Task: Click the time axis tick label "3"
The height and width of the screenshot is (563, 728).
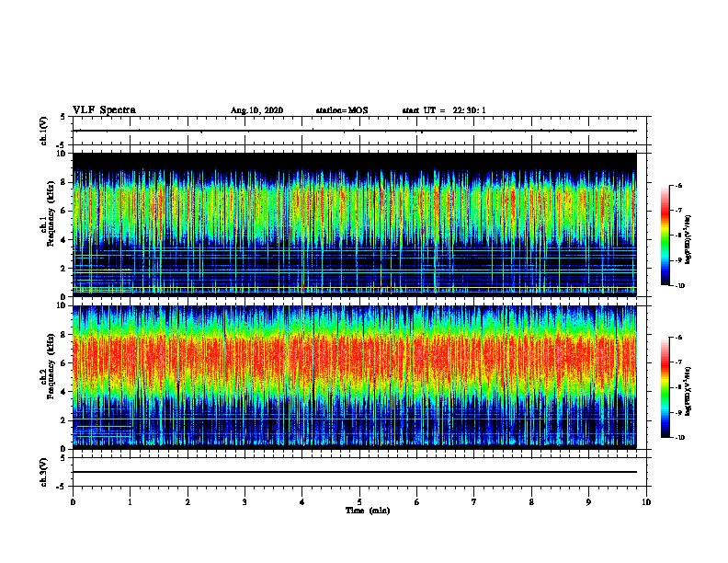Action: [x=245, y=502]
